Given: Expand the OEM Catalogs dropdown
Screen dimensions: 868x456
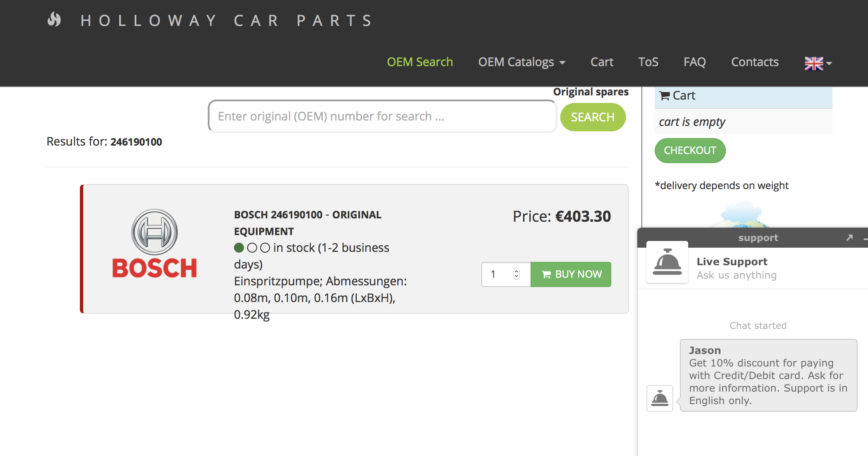Looking at the screenshot, I should [521, 62].
